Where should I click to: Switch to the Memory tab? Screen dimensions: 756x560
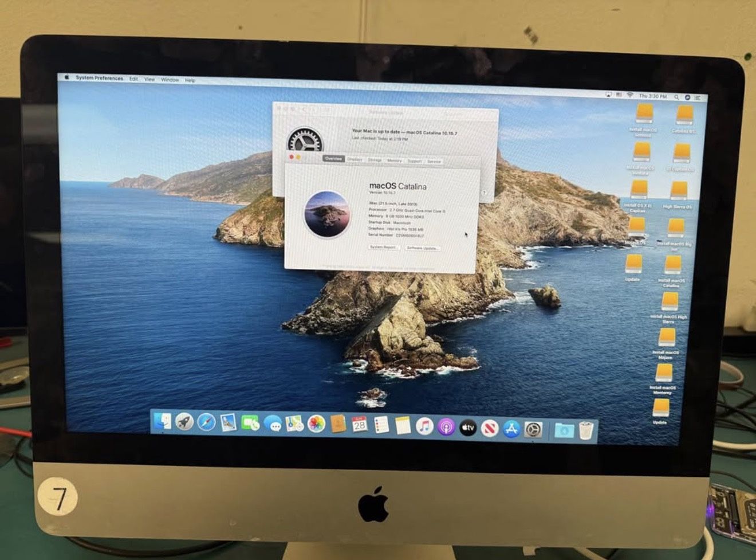395,161
